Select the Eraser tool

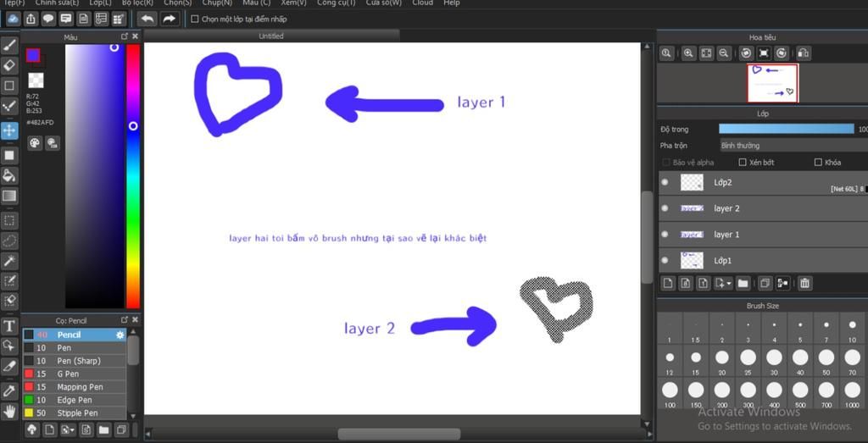click(9, 66)
